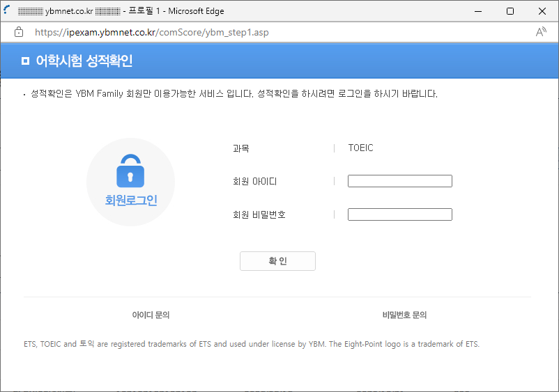
Task: Click the TOEIC subject value
Action: pos(361,148)
